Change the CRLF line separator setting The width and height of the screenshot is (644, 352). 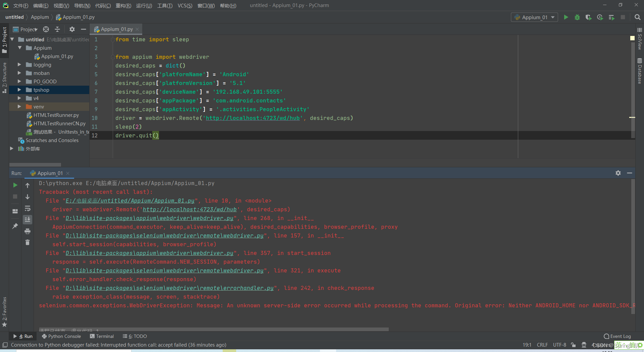pyautogui.click(x=542, y=345)
